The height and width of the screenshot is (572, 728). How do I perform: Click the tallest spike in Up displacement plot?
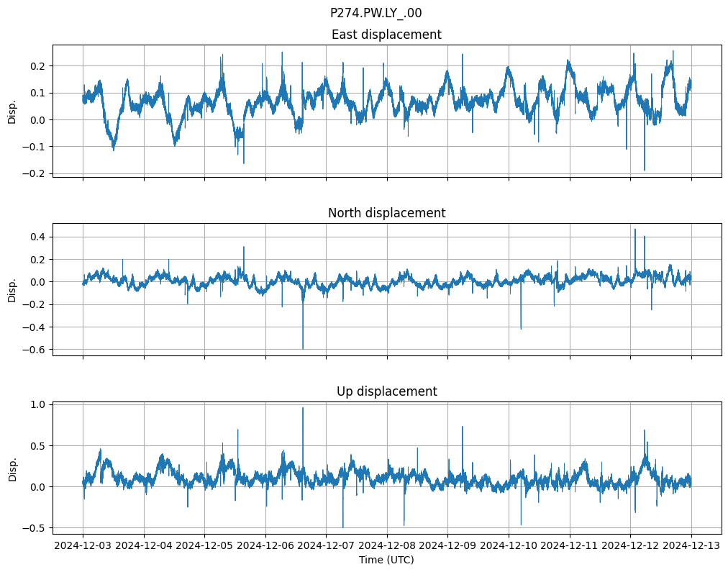pyautogui.click(x=303, y=409)
